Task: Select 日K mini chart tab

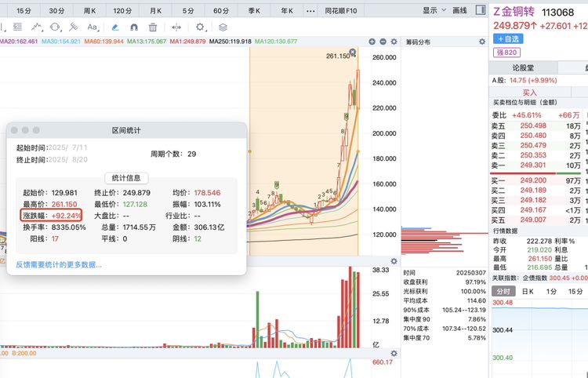Action: (x=528, y=292)
